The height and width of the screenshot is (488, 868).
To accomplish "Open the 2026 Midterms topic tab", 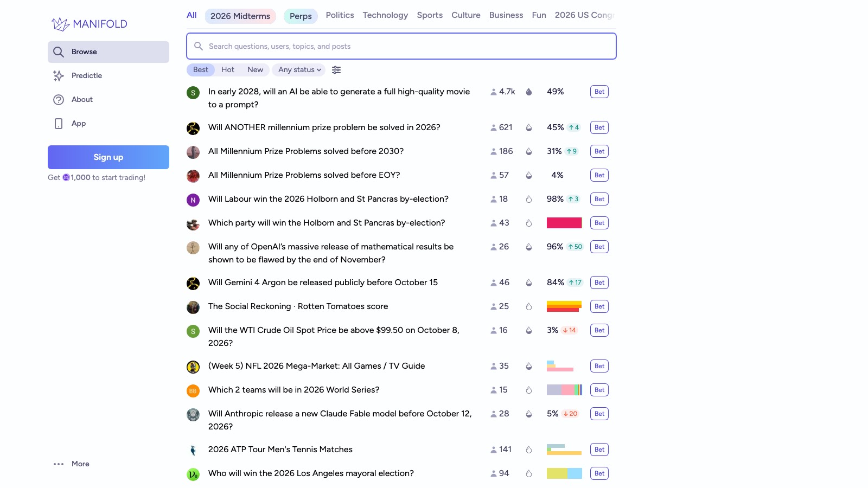I will [x=240, y=16].
